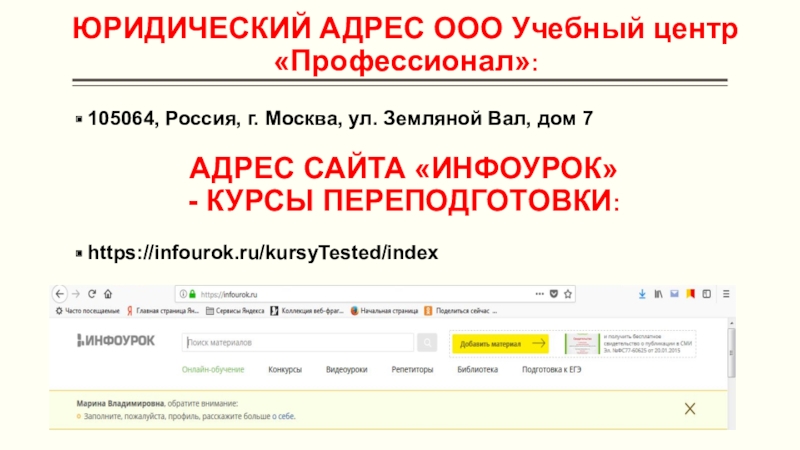Click the yellow 'Добавить материал' button
Screen dimensions: 800x450
(x=500, y=344)
